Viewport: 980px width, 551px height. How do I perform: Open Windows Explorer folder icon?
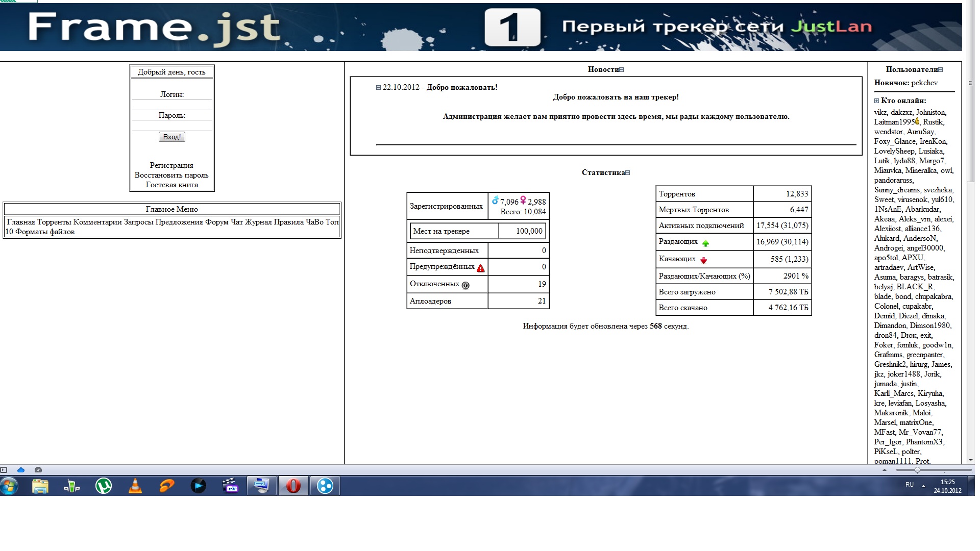point(40,486)
